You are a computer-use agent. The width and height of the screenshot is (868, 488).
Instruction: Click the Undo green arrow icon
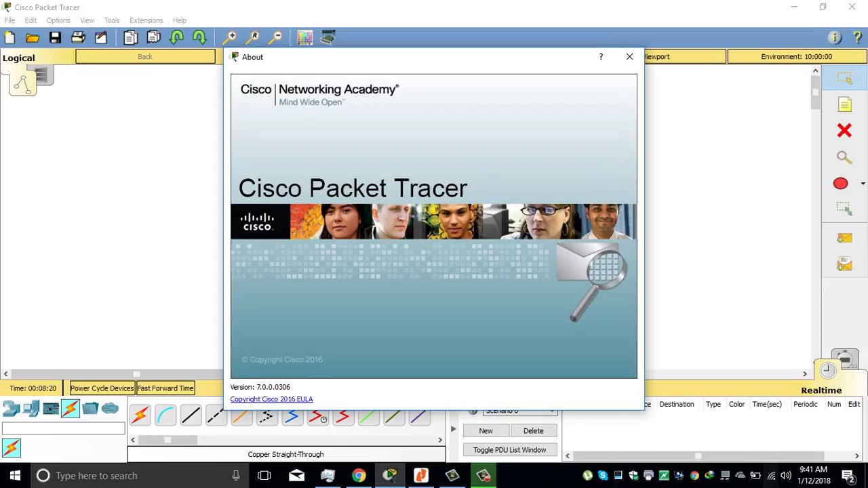point(177,38)
